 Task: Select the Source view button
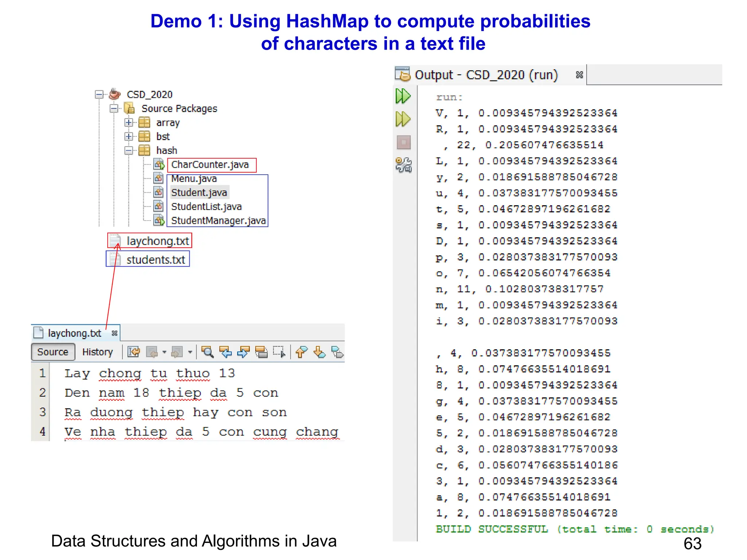[x=53, y=352]
